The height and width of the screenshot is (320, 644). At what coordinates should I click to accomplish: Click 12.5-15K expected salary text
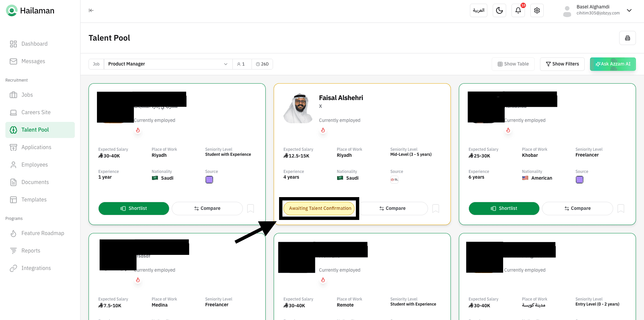point(297,156)
